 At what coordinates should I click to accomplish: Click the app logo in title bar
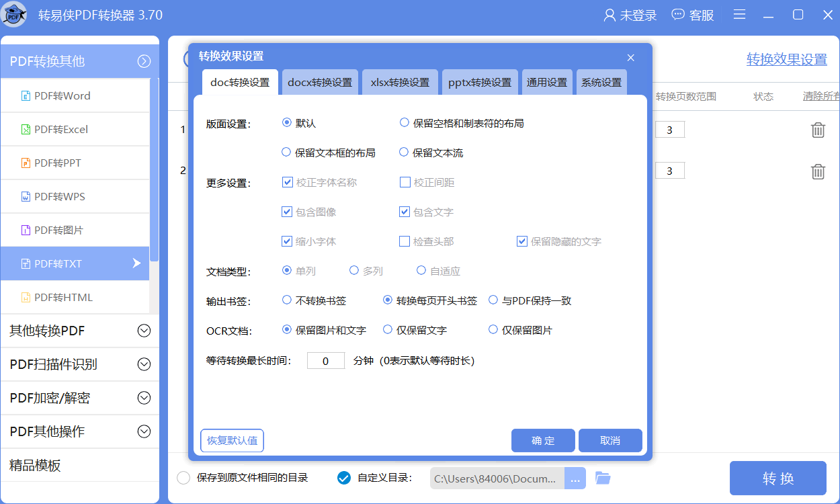15,15
